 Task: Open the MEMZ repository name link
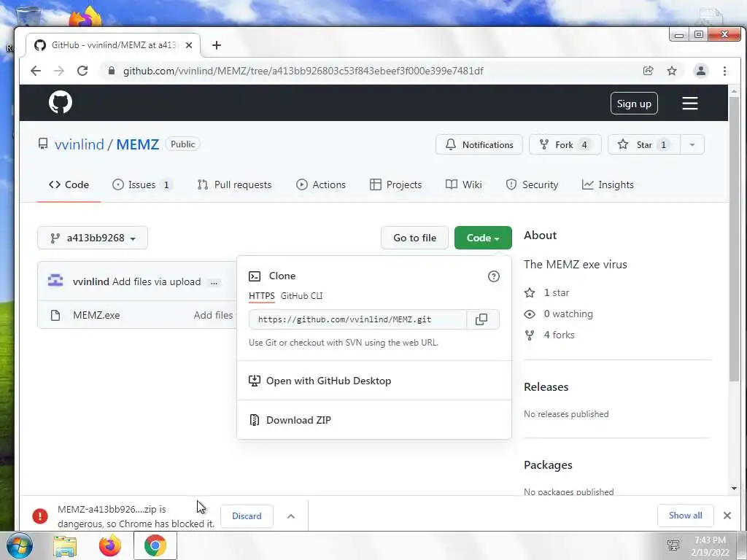tap(138, 144)
